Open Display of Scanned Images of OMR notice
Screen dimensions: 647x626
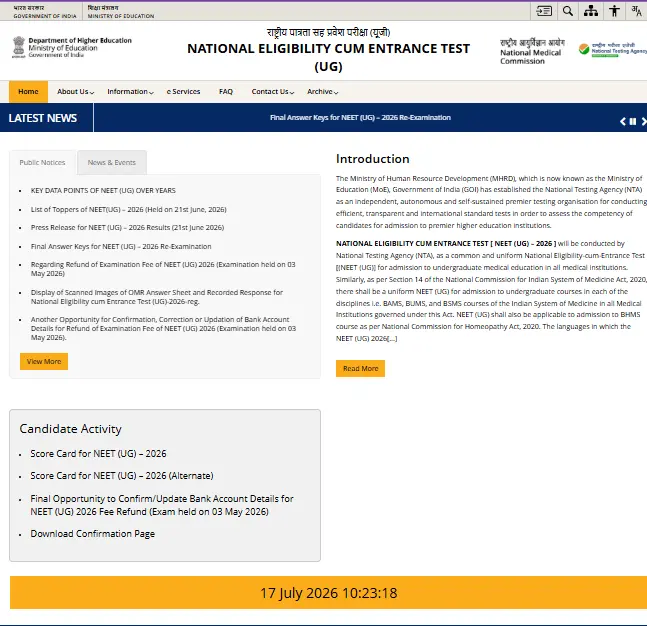pyautogui.click(x=157, y=297)
